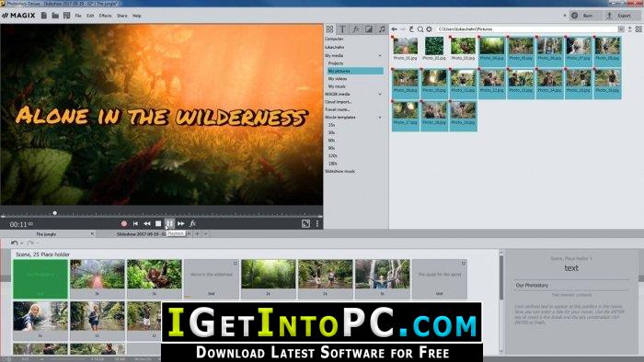644x362 pixels.
Task: Save the project with the disk icon
Action: click(x=66, y=16)
